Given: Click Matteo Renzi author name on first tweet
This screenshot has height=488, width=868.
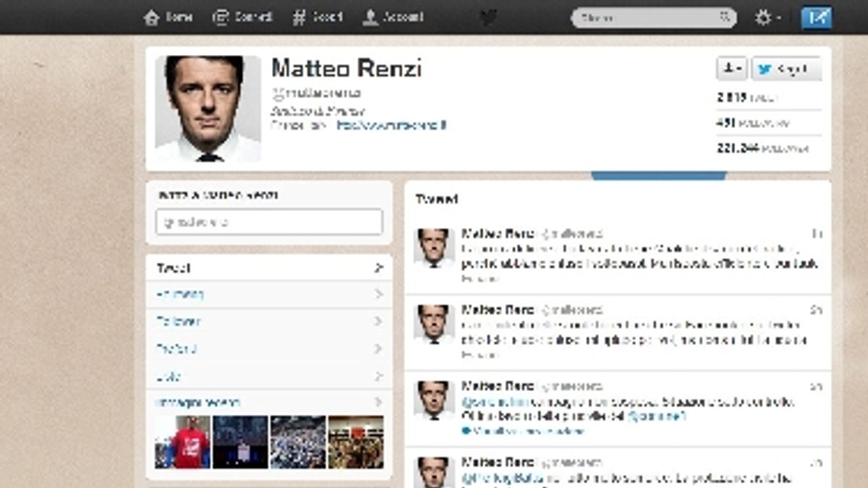Looking at the screenshot, I should coord(498,234).
